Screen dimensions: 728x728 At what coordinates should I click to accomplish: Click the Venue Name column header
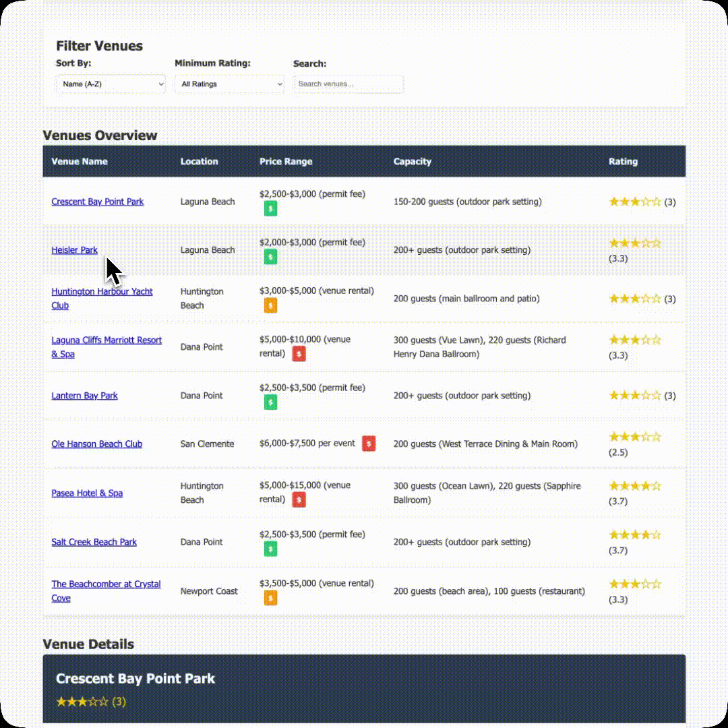pyautogui.click(x=80, y=162)
